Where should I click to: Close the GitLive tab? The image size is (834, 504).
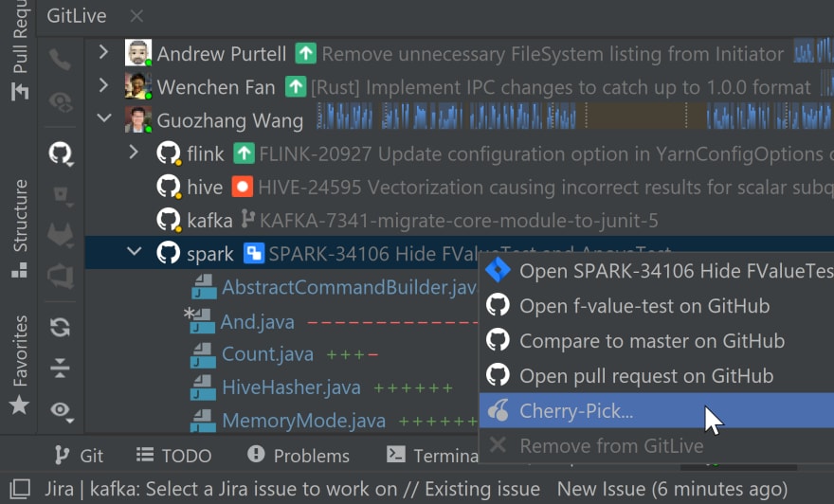[136, 16]
